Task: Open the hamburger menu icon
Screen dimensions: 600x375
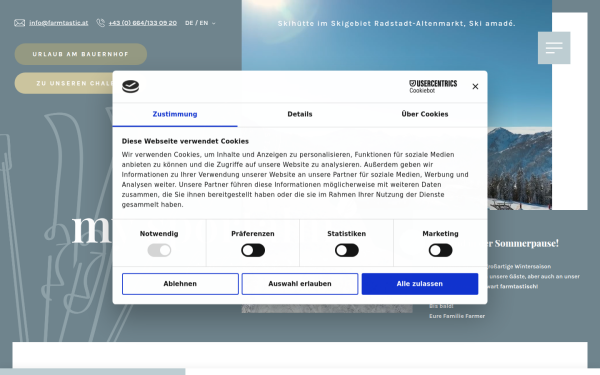Action: coord(554,48)
